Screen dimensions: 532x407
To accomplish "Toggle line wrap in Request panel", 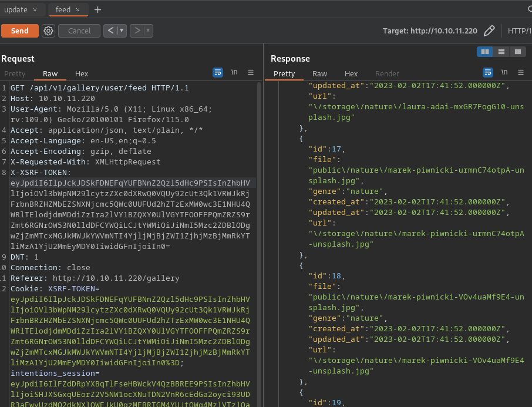I will 218,73.
